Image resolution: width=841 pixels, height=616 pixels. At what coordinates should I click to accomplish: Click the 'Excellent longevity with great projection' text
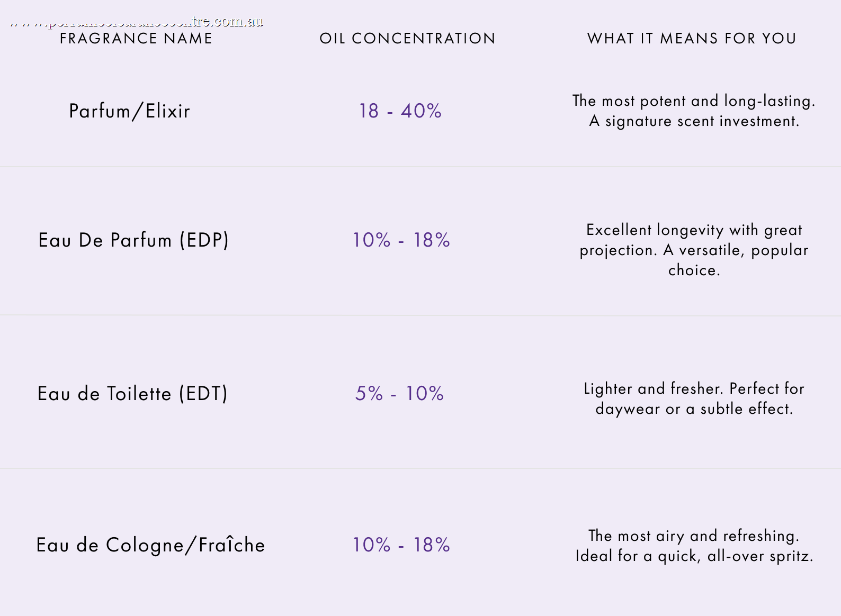click(x=694, y=240)
